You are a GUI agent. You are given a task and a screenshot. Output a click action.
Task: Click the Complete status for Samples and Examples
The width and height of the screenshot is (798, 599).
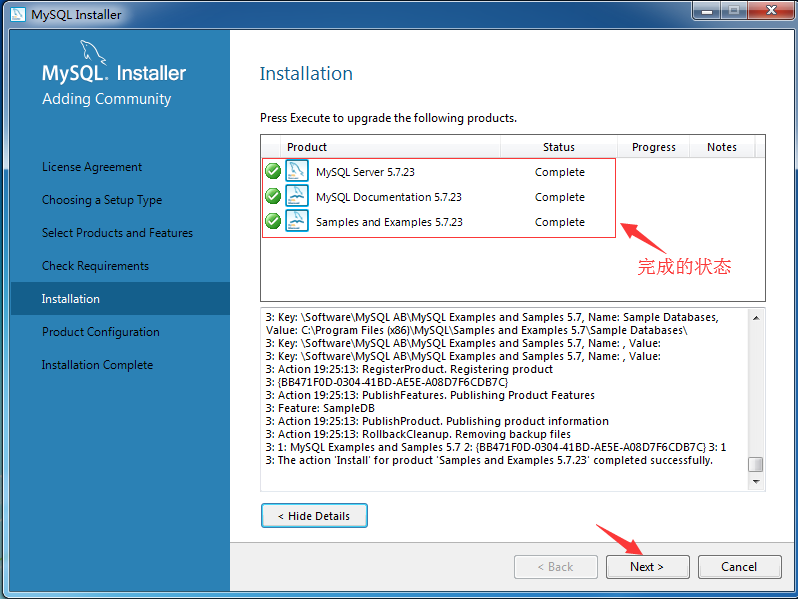point(560,222)
